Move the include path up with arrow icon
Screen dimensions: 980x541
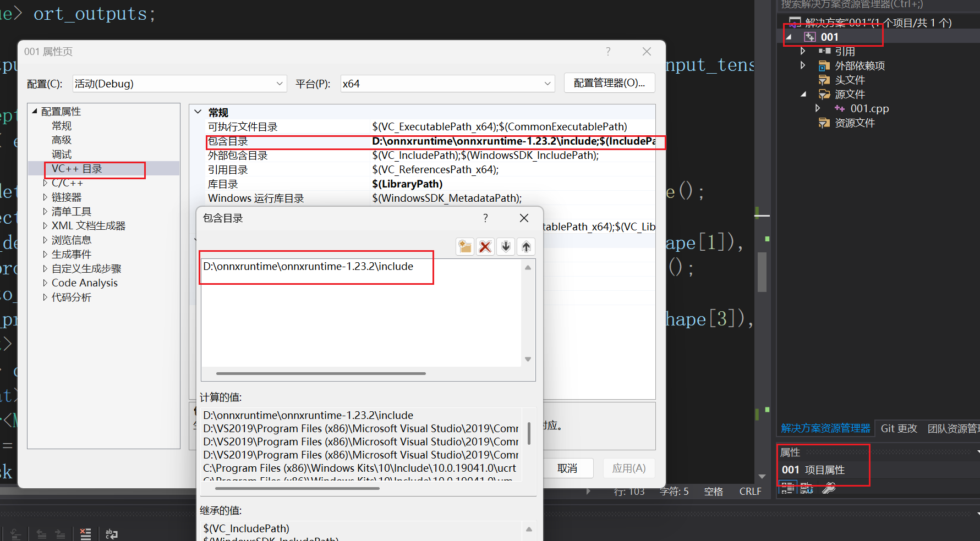(526, 246)
